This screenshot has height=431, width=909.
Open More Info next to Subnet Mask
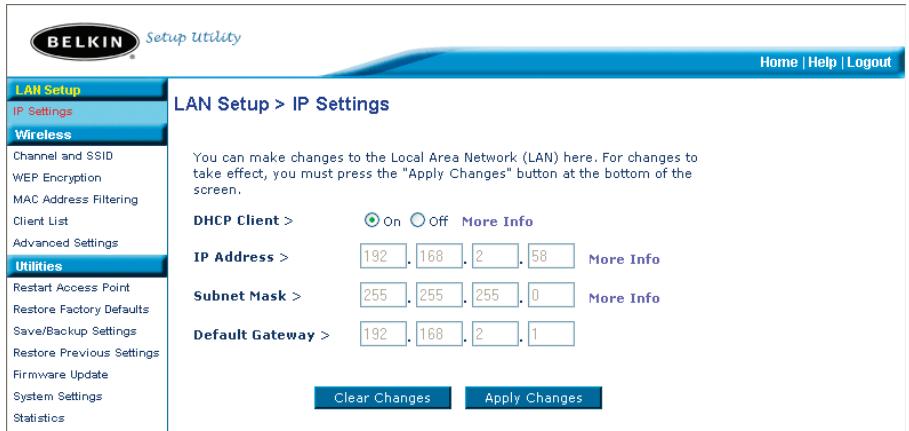[624, 298]
